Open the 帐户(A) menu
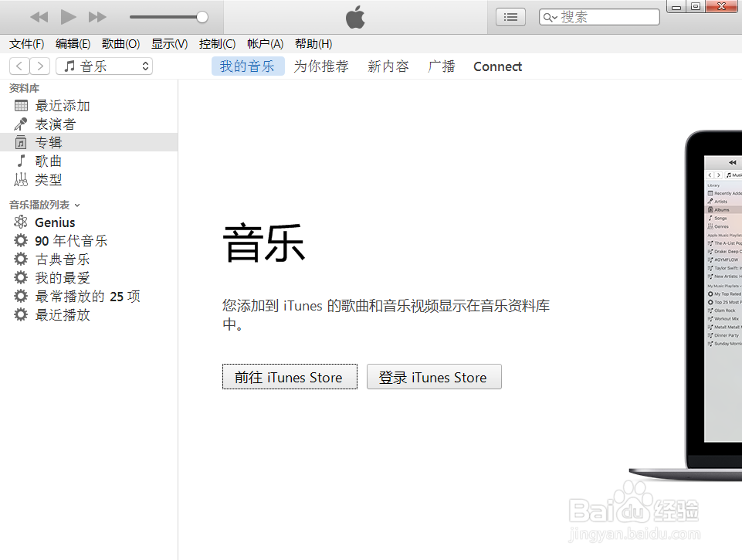Viewport: 742px width, 560px height. coord(265,44)
